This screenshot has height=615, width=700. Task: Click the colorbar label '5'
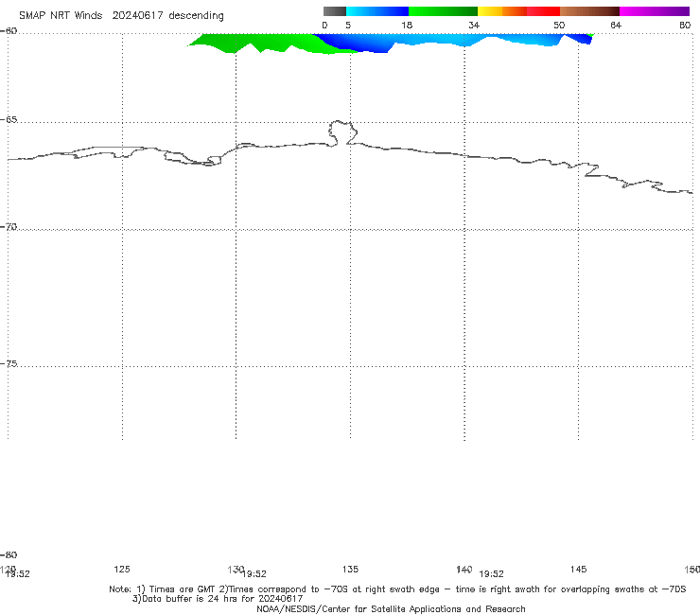(348, 25)
